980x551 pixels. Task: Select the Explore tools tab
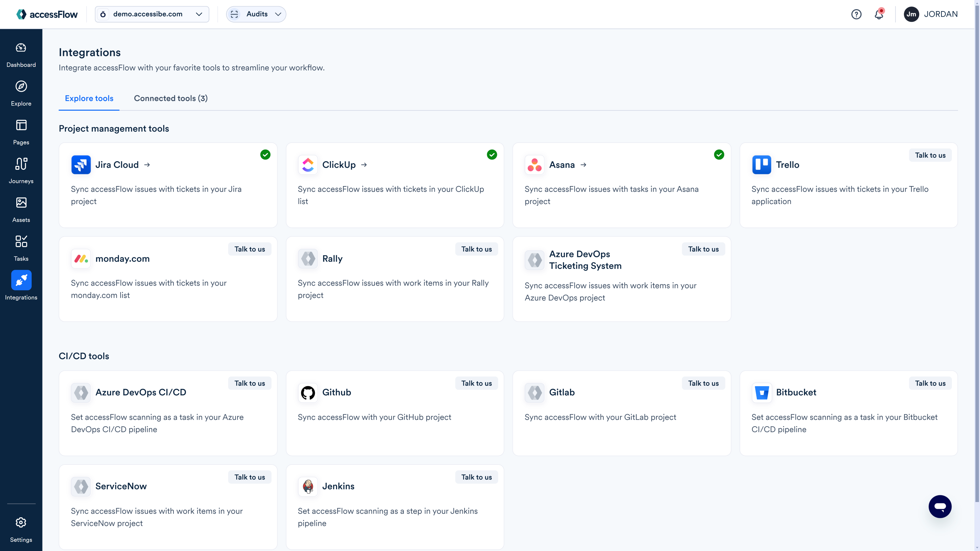(89, 98)
